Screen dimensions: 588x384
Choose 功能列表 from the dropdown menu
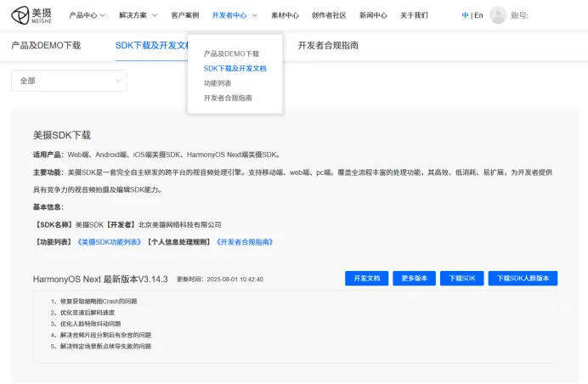[x=218, y=83]
